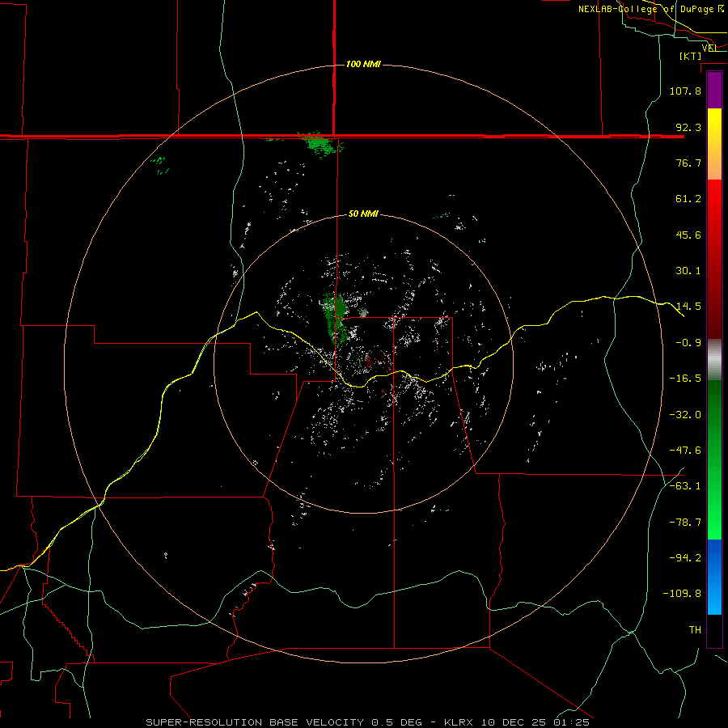Screen dimensions: 728x728
Task: Click the TH label at the scale bottom
Action: click(695, 630)
